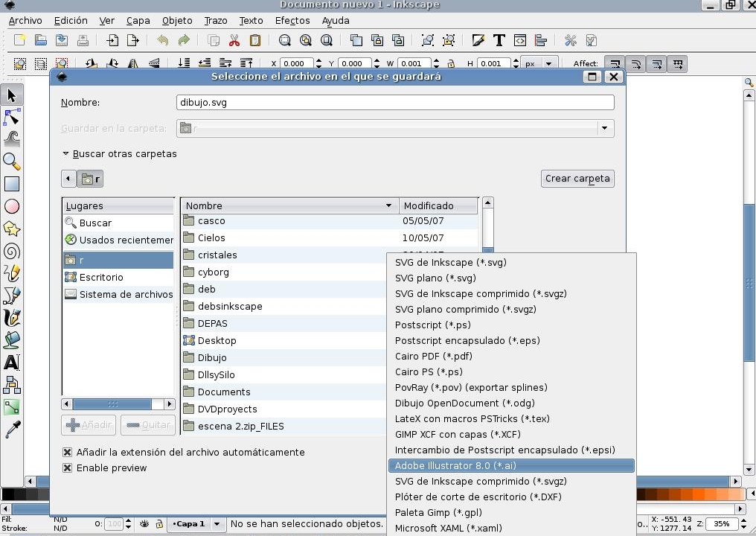Open the Capa menu
This screenshot has height=536, width=756.
[138, 21]
